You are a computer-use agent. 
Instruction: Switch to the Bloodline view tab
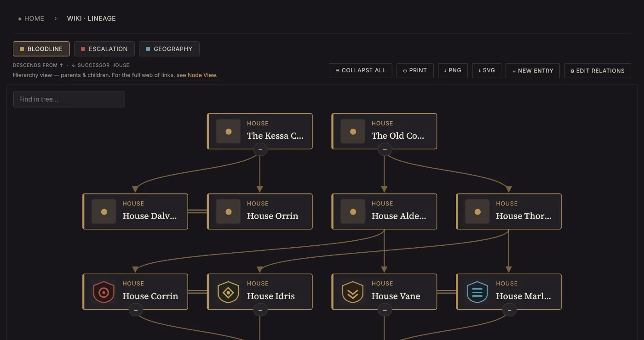tap(41, 49)
